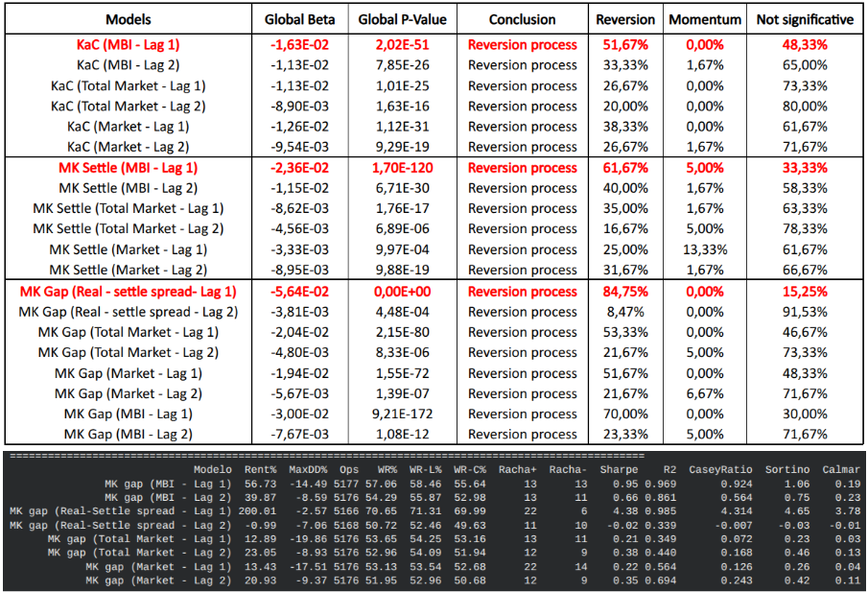868x592 pixels.
Task: Select 'KaC (Total Market - Lag 2)' model cell
Action: click(x=129, y=107)
